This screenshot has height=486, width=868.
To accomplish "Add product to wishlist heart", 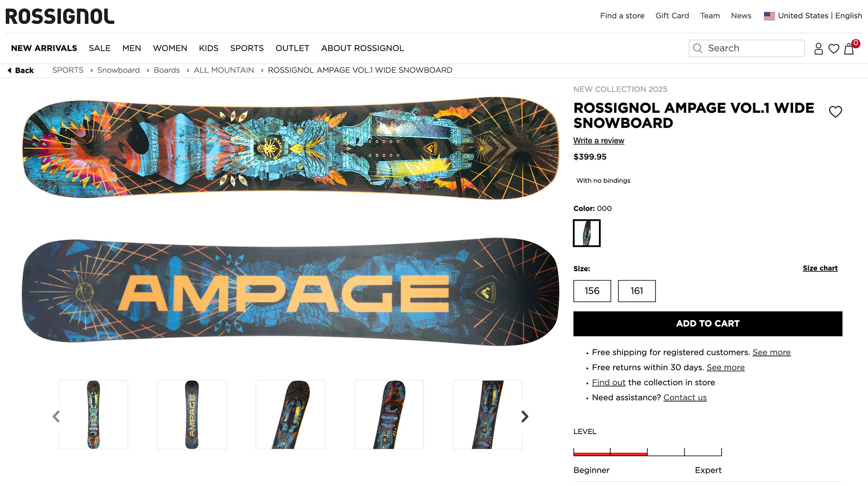I will point(835,112).
